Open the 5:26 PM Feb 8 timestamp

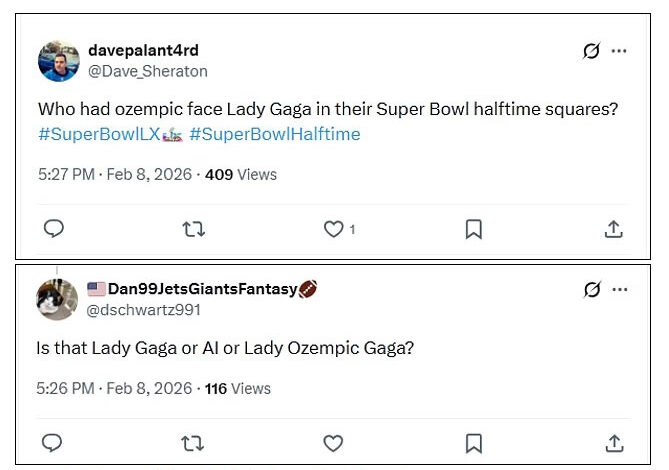114,388
